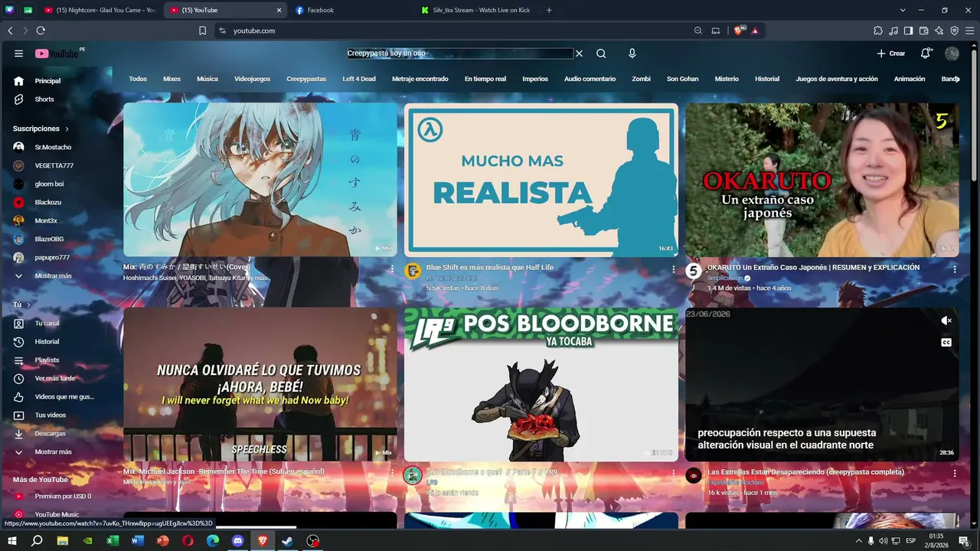This screenshot has width=980, height=551.
Task: Open browser extensions puzzle icon
Action: [x=877, y=31]
